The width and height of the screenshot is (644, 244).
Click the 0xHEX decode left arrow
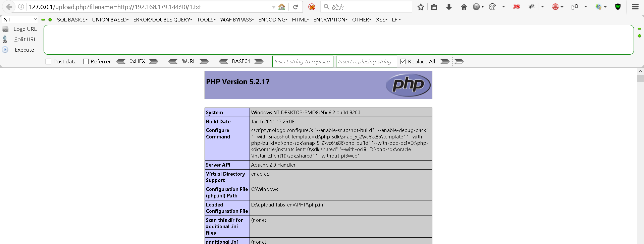pos(121,61)
